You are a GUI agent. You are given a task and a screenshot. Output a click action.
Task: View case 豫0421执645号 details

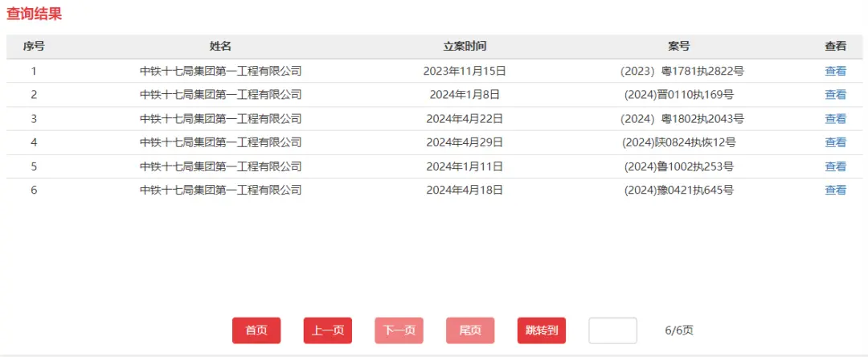point(835,190)
